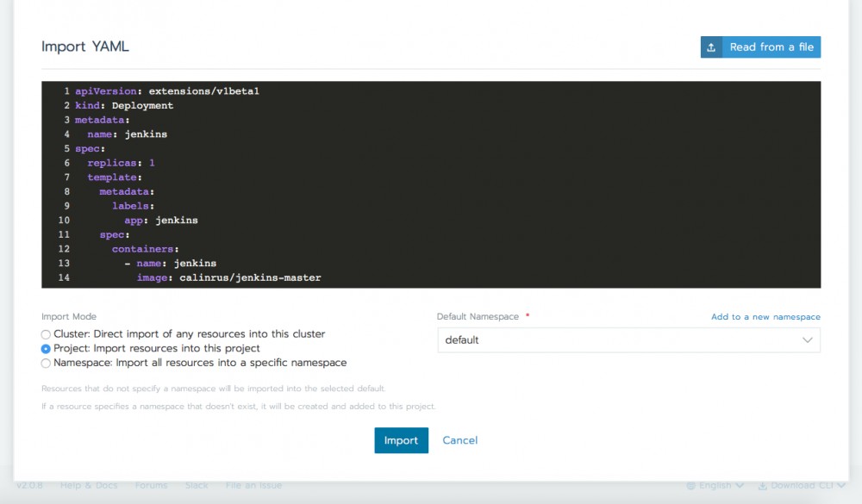Select the Cluster import mode

46,334
